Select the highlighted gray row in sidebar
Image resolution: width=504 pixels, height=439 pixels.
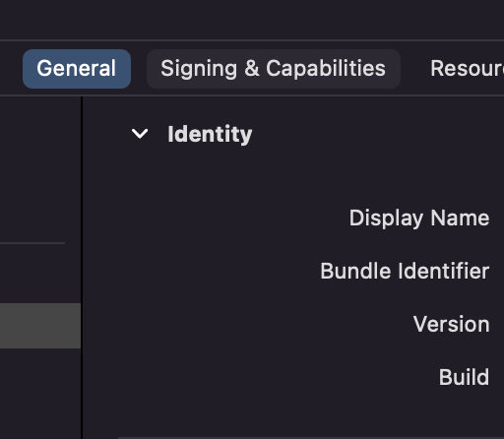(40, 326)
